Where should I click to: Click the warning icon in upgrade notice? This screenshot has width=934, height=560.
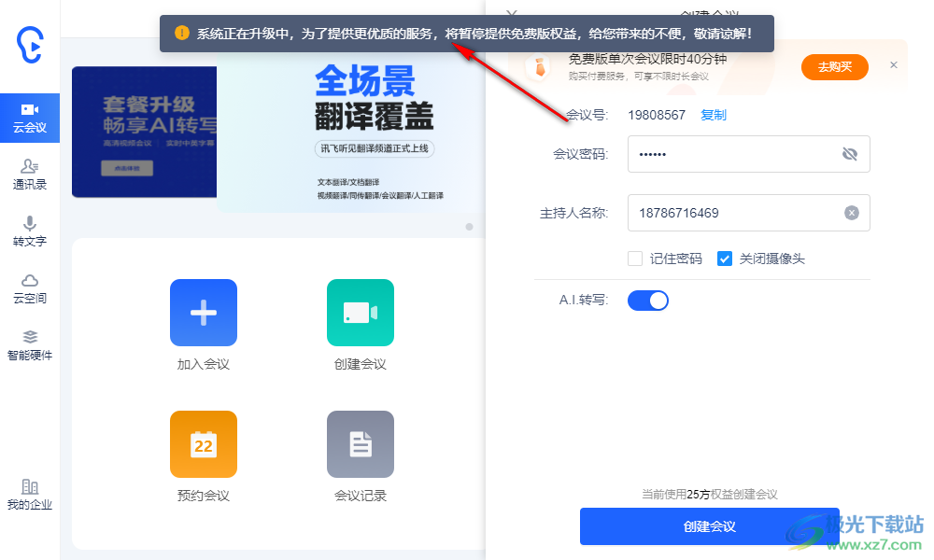click(x=182, y=33)
